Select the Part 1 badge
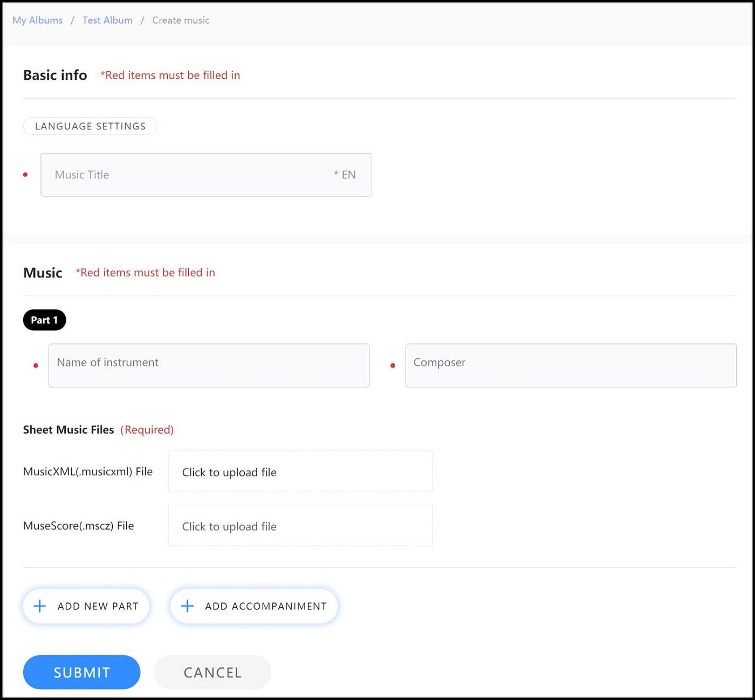The image size is (755, 700). pyautogui.click(x=44, y=320)
